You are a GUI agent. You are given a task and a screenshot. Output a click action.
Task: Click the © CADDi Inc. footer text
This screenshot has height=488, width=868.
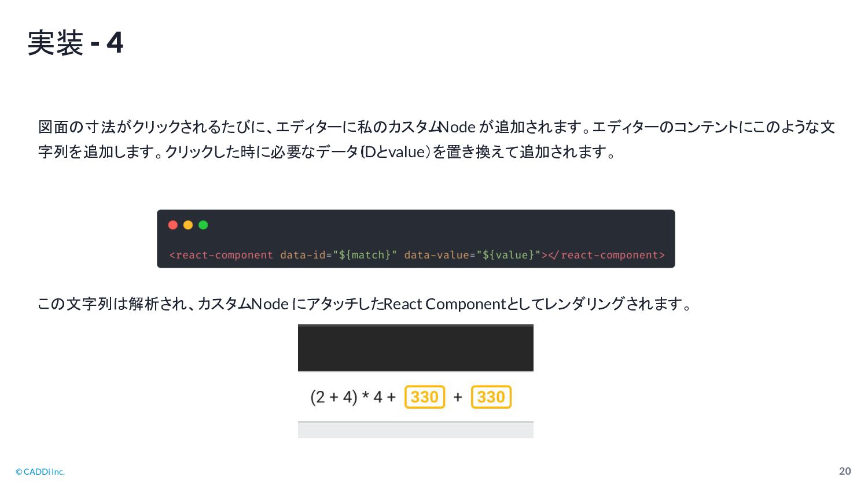point(40,472)
